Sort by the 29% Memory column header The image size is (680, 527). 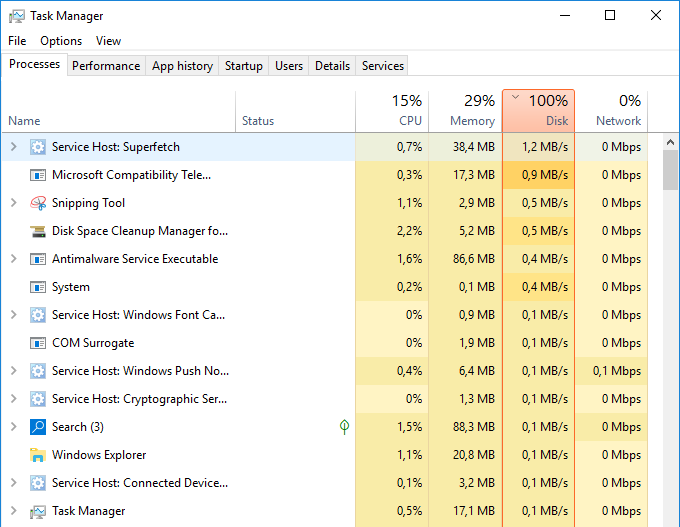pyautogui.click(x=465, y=111)
